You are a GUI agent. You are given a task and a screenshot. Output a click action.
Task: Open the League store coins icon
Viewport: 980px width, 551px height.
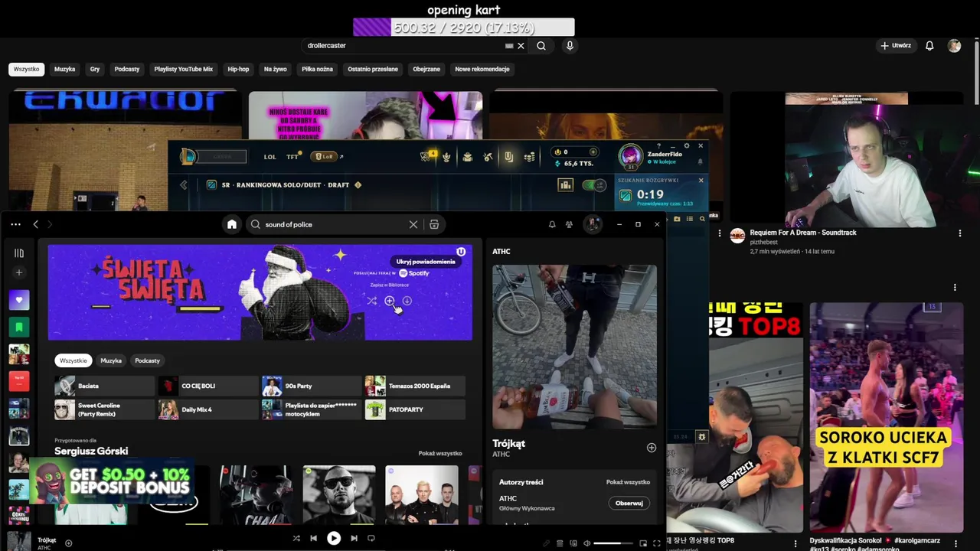529,157
